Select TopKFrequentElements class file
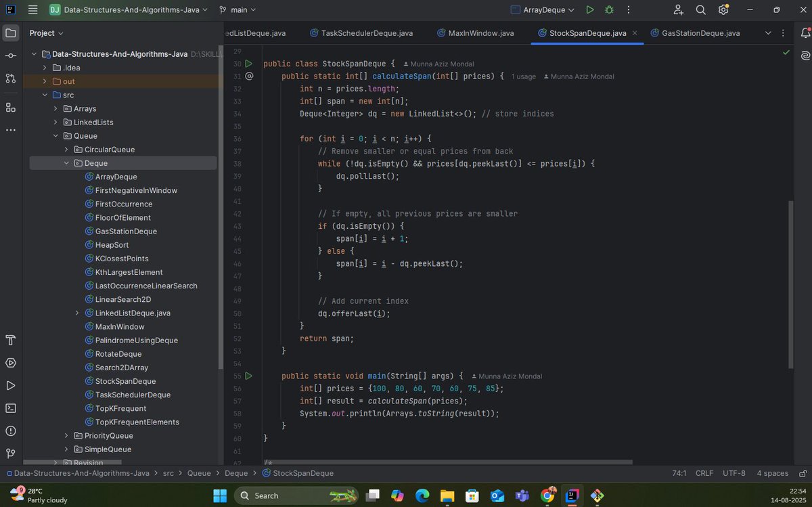The width and height of the screenshot is (812, 507). [x=137, y=422]
